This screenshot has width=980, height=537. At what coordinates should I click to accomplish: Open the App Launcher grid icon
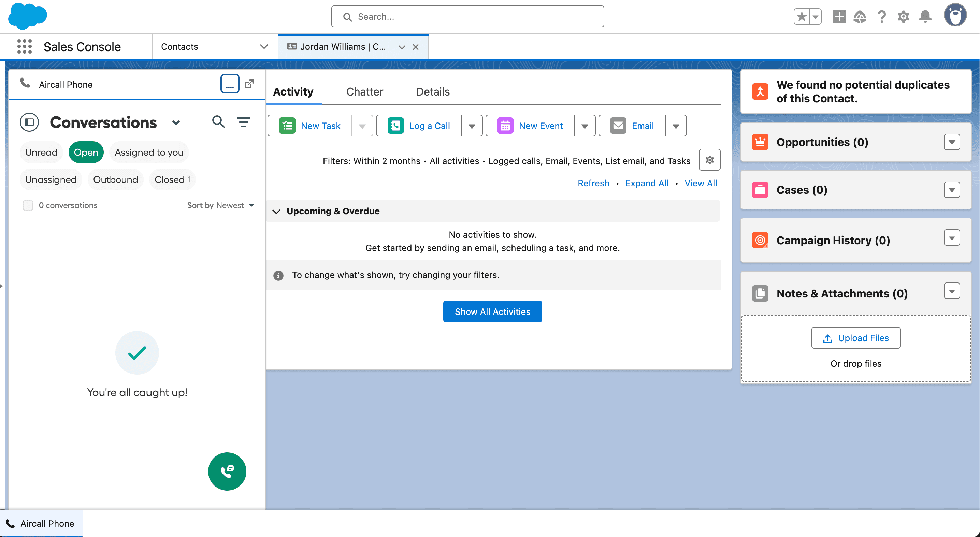tap(24, 46)
